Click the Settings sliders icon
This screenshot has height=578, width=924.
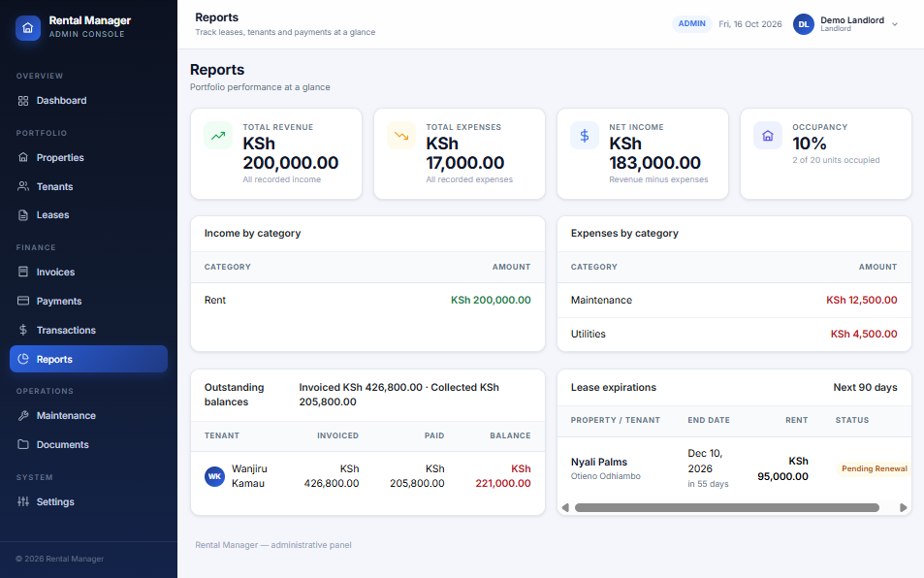[23, 501]
